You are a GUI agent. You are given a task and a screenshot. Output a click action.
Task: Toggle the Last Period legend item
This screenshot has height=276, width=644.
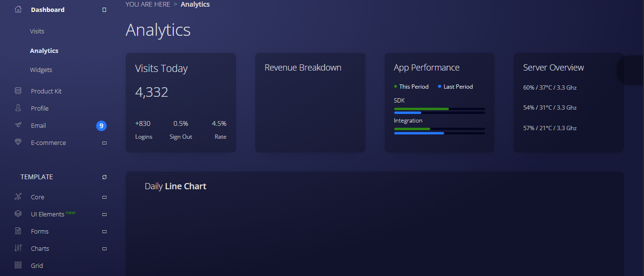pos(456,87)
